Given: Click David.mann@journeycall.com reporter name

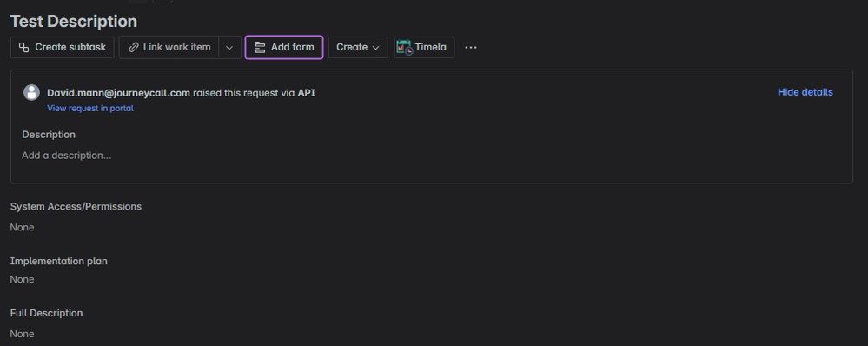Looking at the screenshot, I should click(x=118, y=93).
